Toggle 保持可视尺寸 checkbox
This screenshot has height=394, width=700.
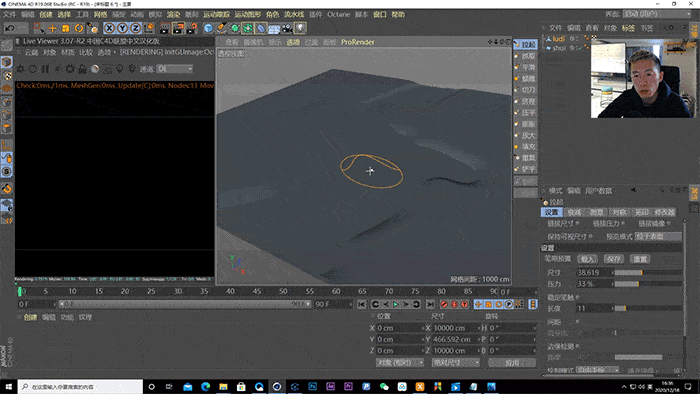pos(591,236)
